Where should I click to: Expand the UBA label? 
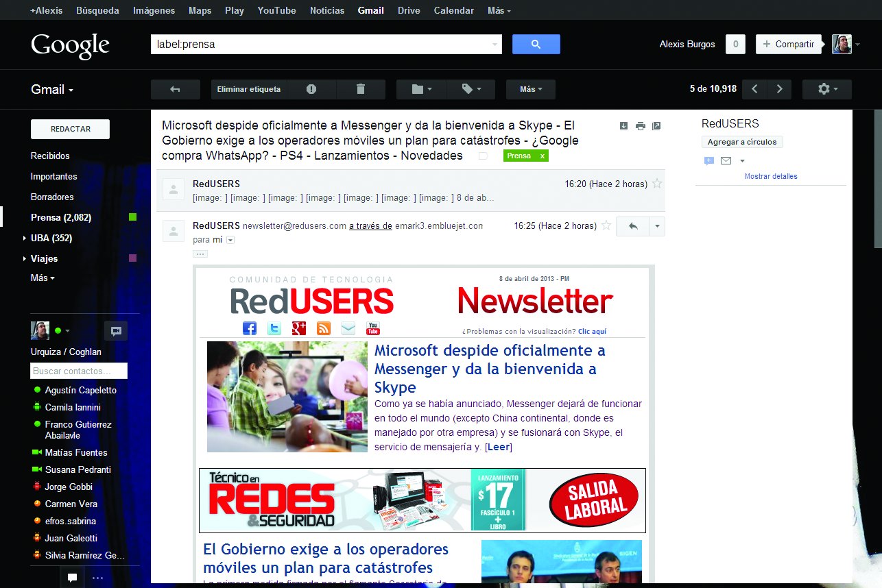point(25,238)
